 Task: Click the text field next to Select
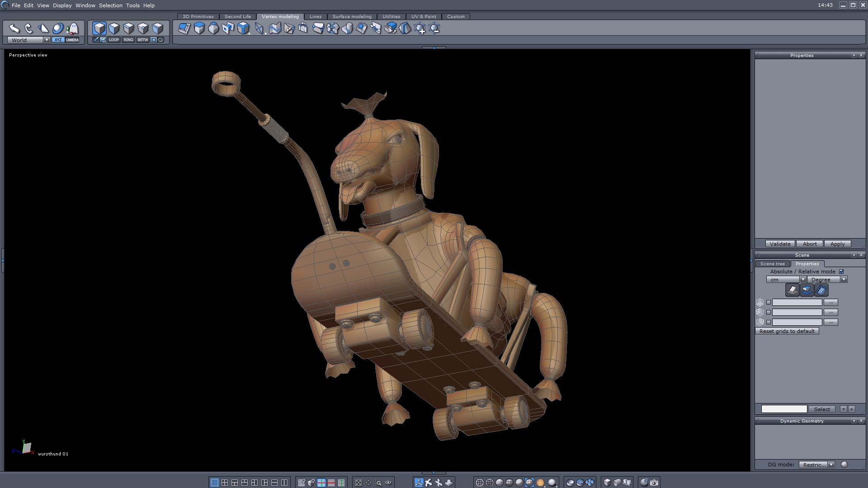point(784,409)
